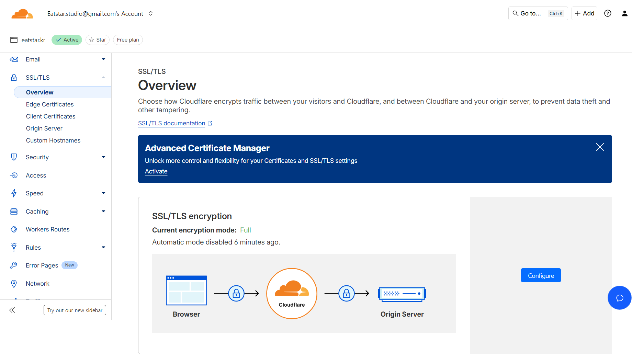Expand the Caching menu arrow
The height and width of the screenshot is (364, 632).
click(103, 212)
